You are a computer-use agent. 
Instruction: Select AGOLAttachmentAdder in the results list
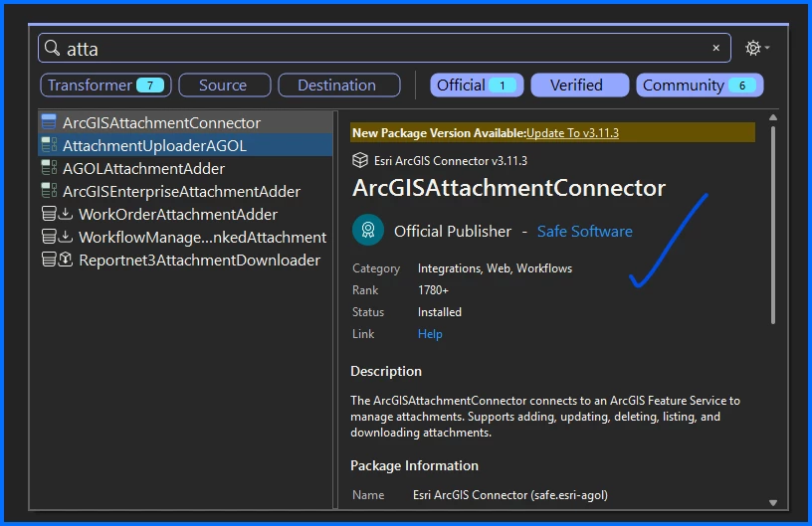185,168
